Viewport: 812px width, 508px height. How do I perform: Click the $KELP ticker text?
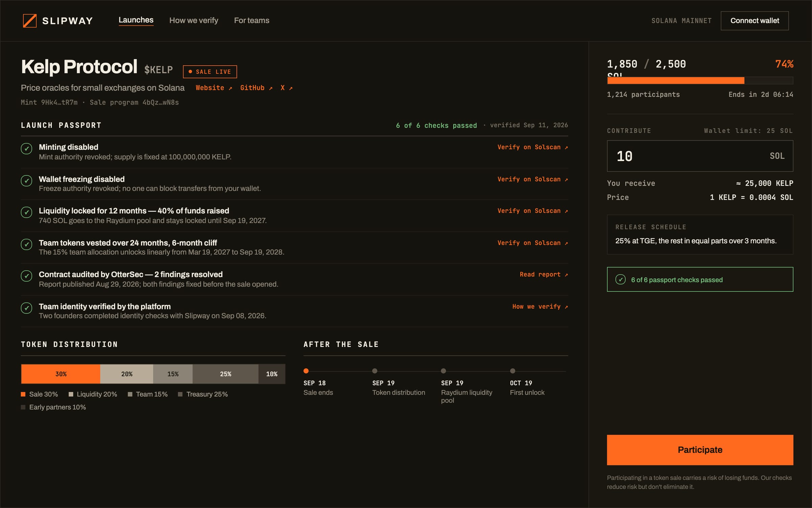coord(158,70)
